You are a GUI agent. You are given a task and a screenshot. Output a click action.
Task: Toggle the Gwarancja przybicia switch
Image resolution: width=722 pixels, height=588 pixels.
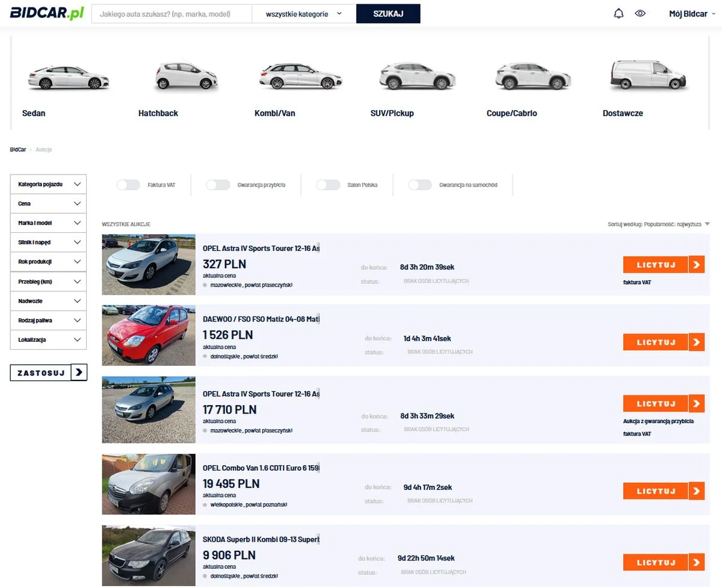[x=218, y=185]
